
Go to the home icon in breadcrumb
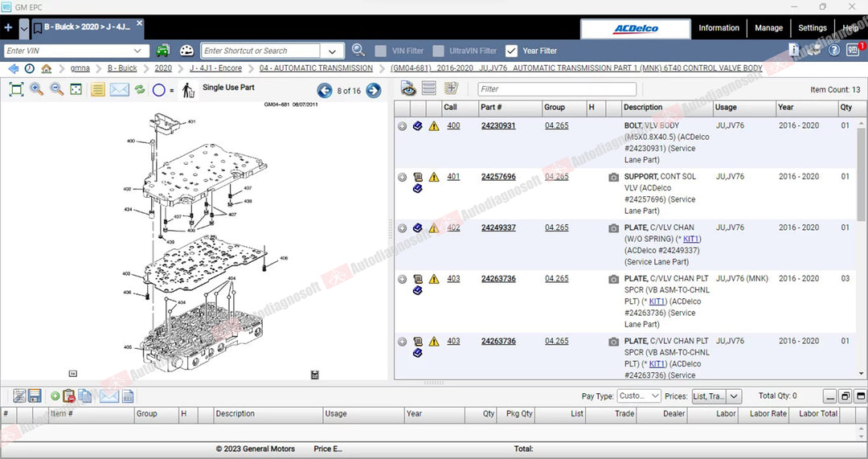(x=47, y=68)
